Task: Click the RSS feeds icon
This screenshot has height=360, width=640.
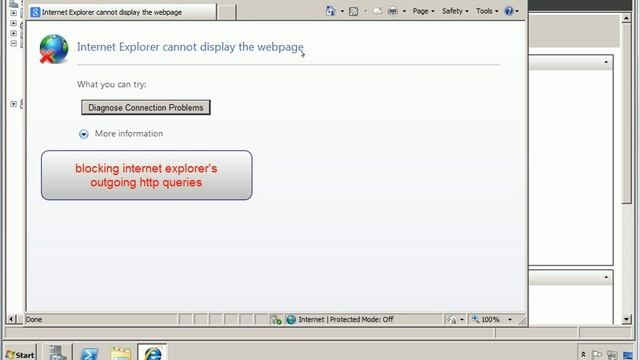Action: [x=353, y=11]
